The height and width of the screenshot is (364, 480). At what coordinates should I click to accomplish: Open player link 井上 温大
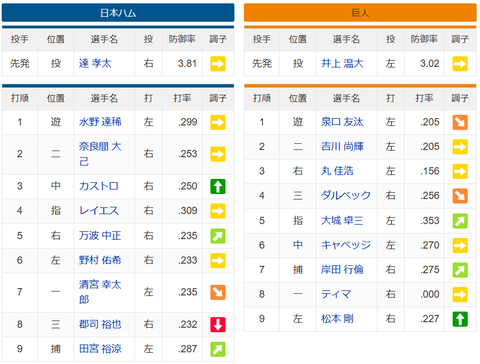click(342, 63)
